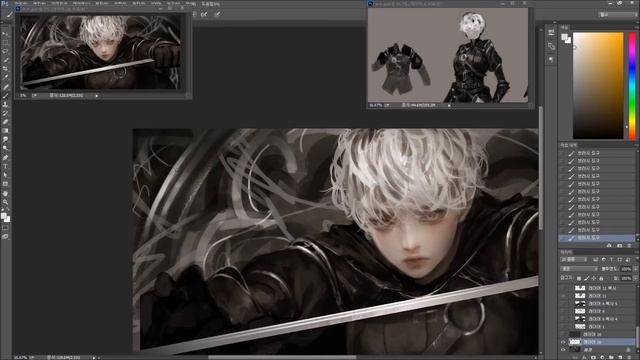Screen dimensions: 640x360
Task: Add a layer mask
Action: [593, 358]
